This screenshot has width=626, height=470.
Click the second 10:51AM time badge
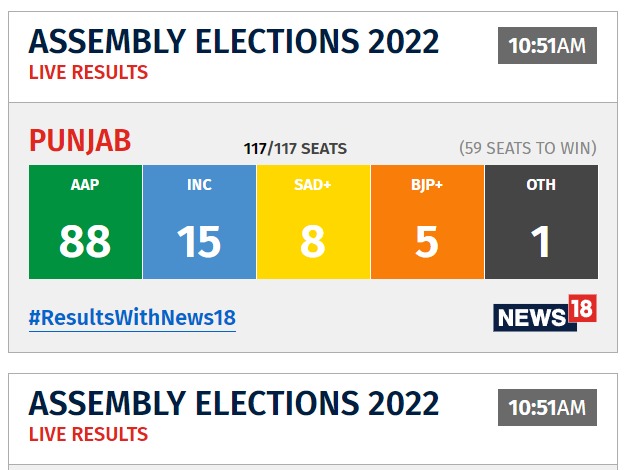click(x=547, y=407)
